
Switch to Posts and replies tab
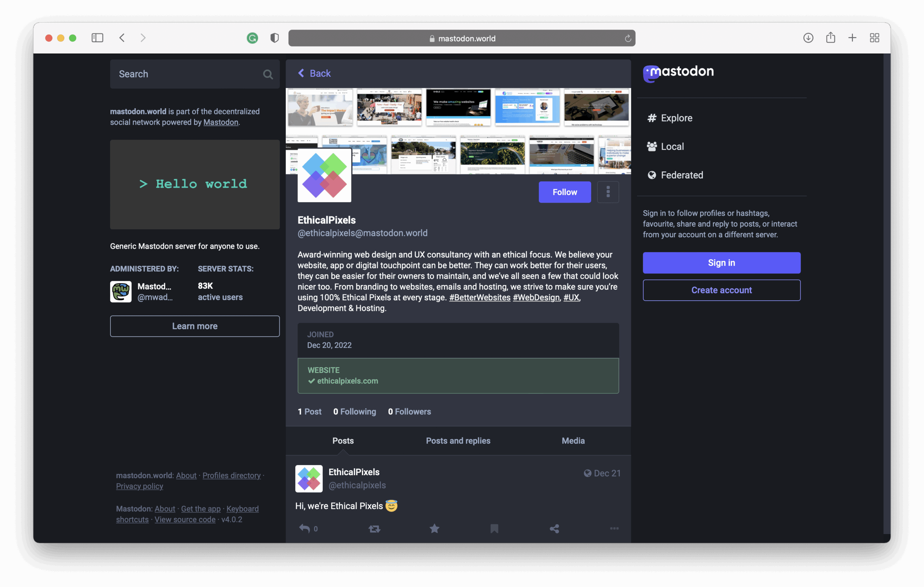point(458,441)
